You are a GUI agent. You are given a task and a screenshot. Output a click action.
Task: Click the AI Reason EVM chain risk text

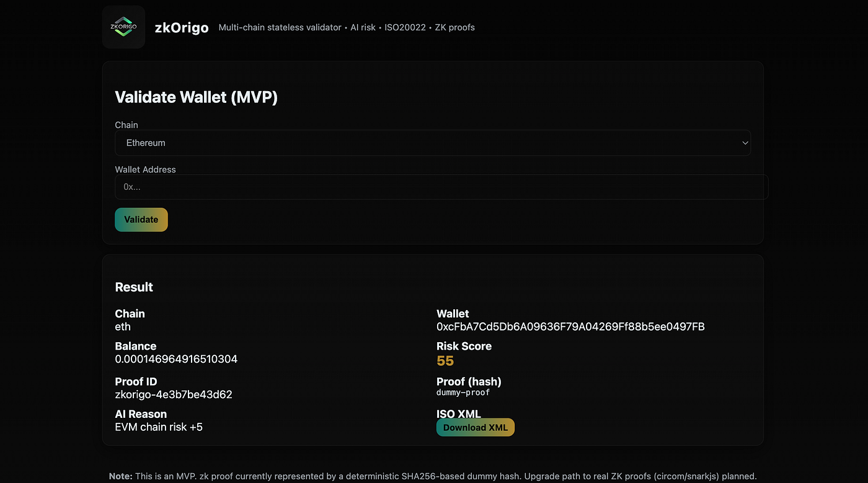click(x=159, y=427)
